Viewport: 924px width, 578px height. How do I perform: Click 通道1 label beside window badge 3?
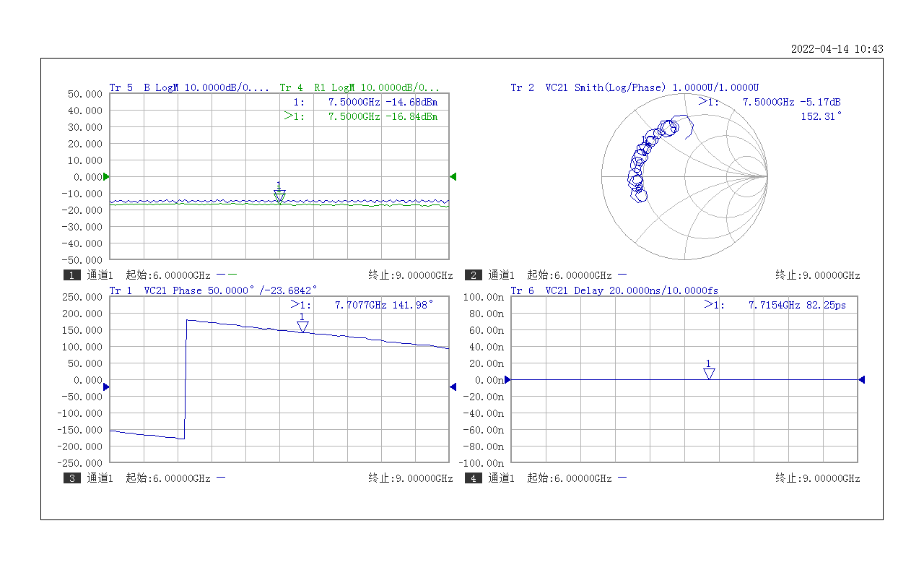(100, 478)
